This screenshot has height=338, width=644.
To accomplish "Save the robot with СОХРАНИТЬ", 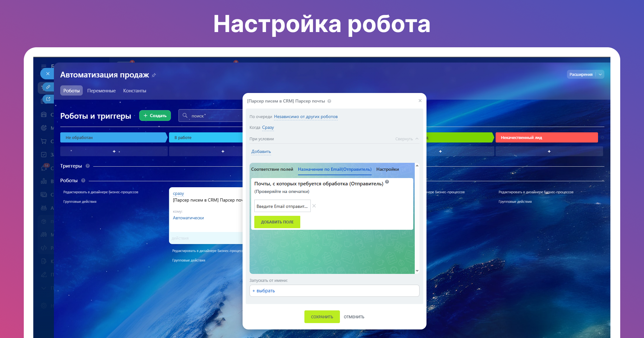I will pyautogui.click(x=322, y=317).
